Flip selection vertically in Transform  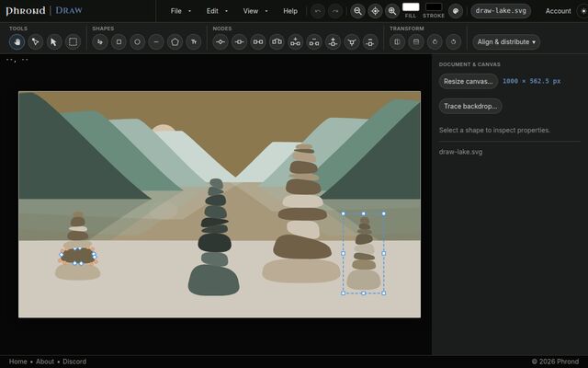tap(416, 41)
